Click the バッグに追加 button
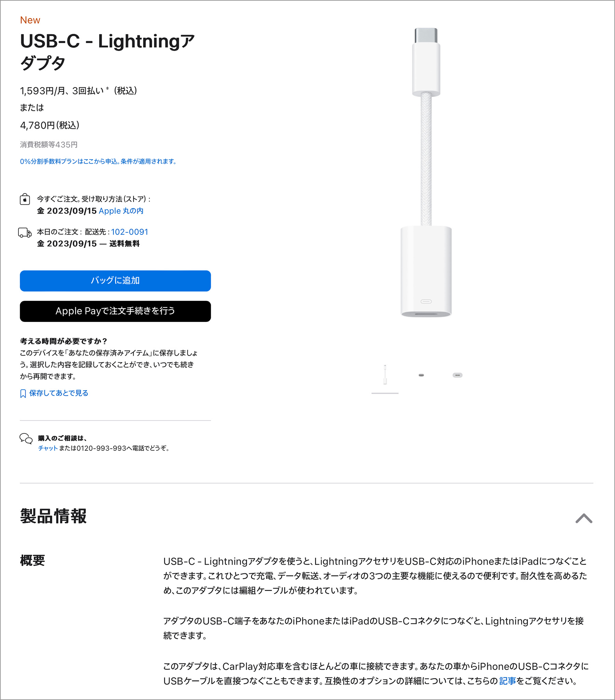This screenshot has height=700, width=615. (x=115, y=281)
